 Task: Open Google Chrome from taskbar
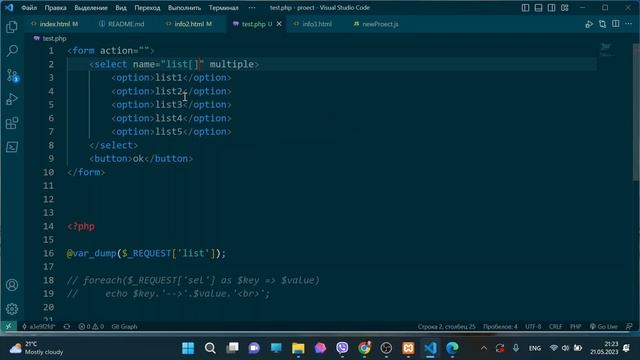tap(364, 348)
